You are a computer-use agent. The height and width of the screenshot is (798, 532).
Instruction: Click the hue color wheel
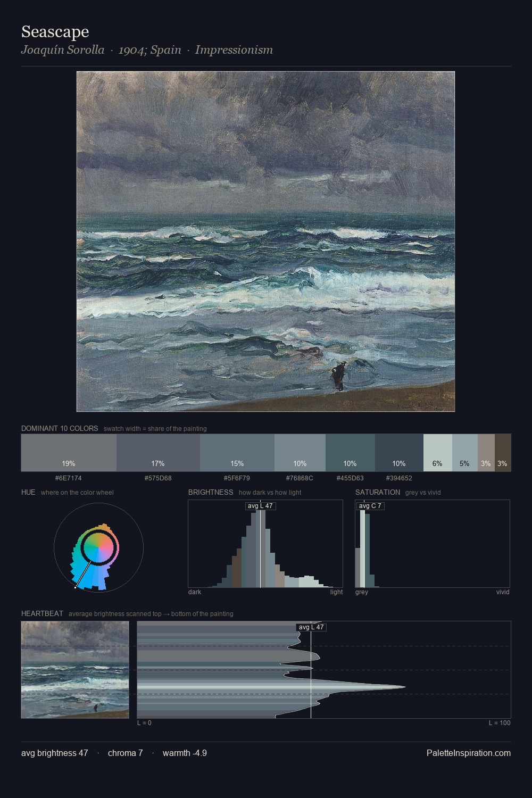click(98, 547)
